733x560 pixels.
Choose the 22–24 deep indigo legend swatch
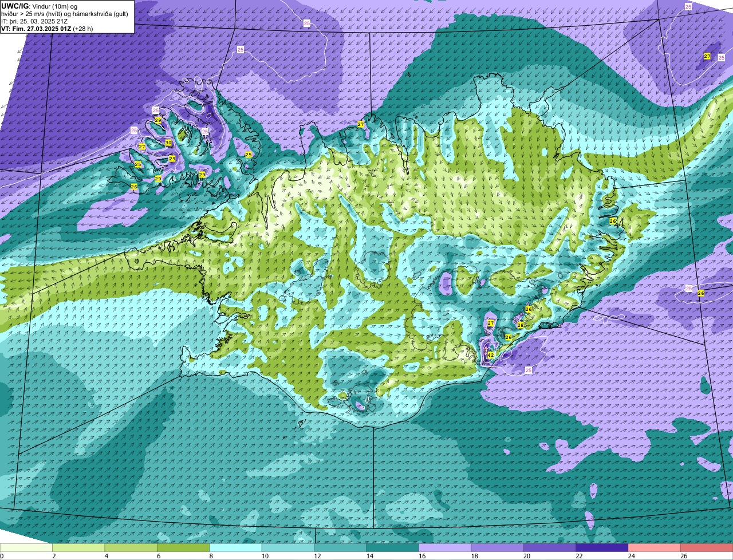[602, 548]
